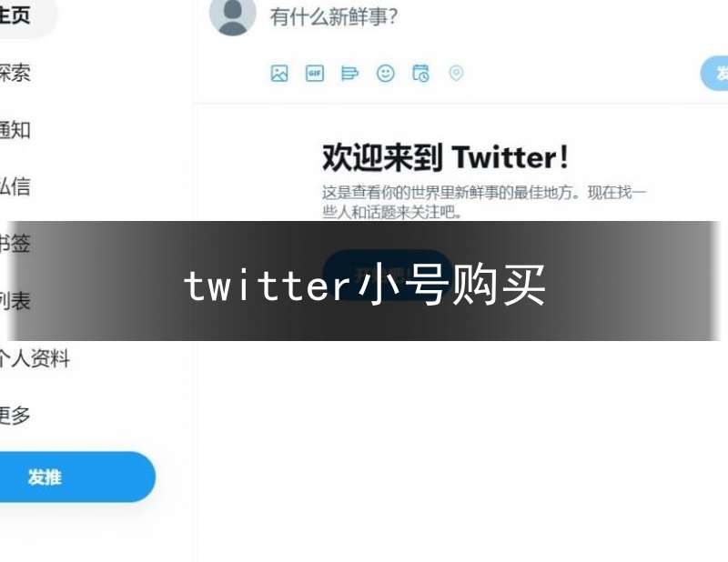Click the top-right tweet submit button
Viewport: 728px width, 562px height.
[714, 74]
